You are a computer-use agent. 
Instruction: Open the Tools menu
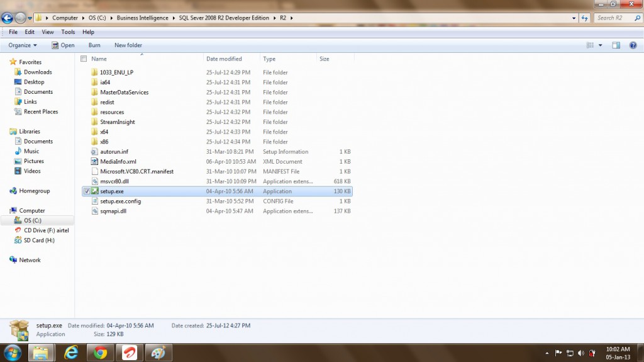pos(68,32)
